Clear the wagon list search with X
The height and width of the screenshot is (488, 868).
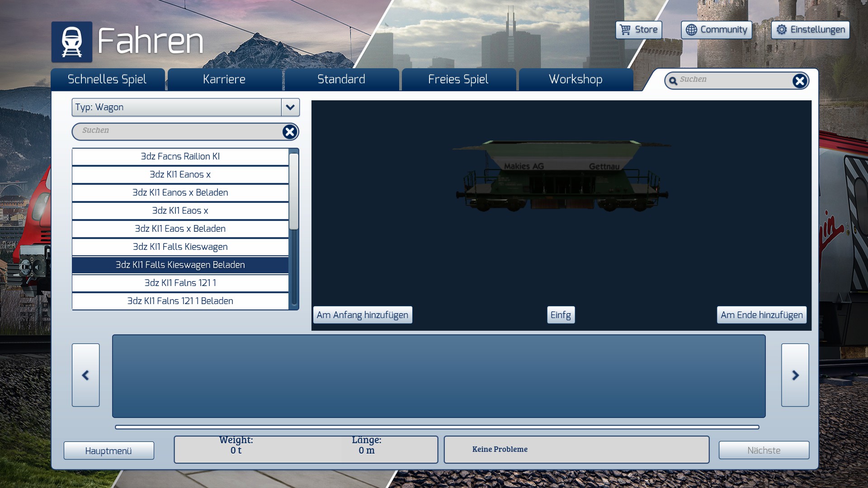289,131
